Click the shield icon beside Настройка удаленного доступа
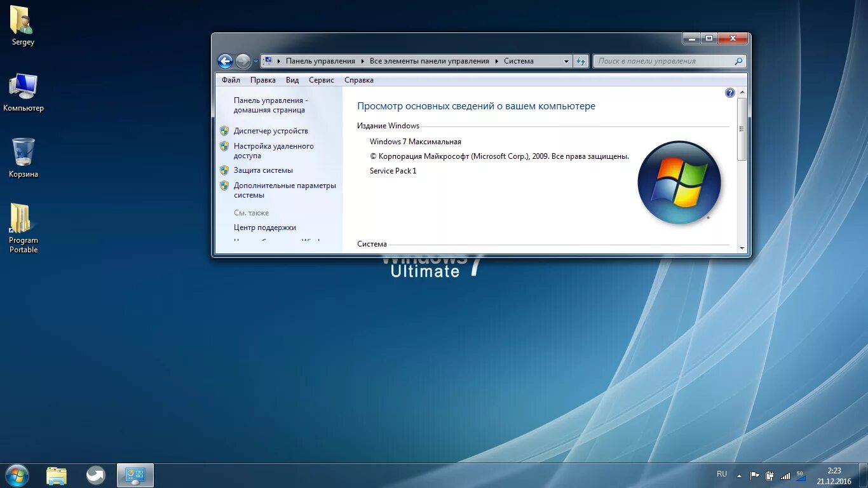 224,146
